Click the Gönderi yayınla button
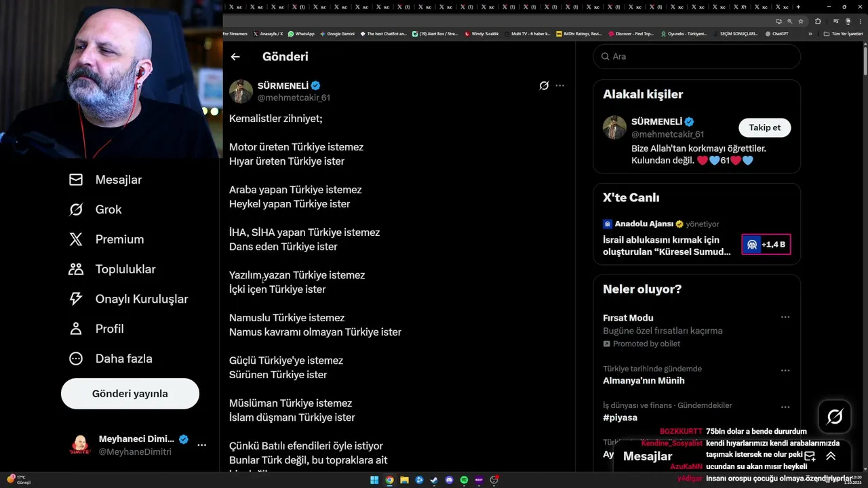 coord(130,394)
